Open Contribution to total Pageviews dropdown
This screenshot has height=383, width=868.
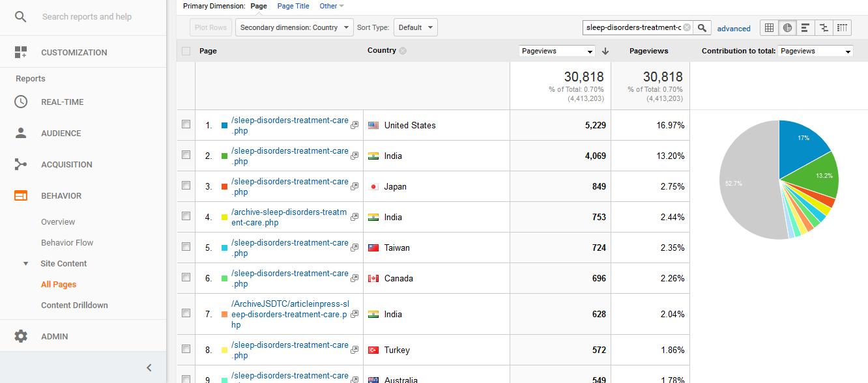[x=815, y=51]
